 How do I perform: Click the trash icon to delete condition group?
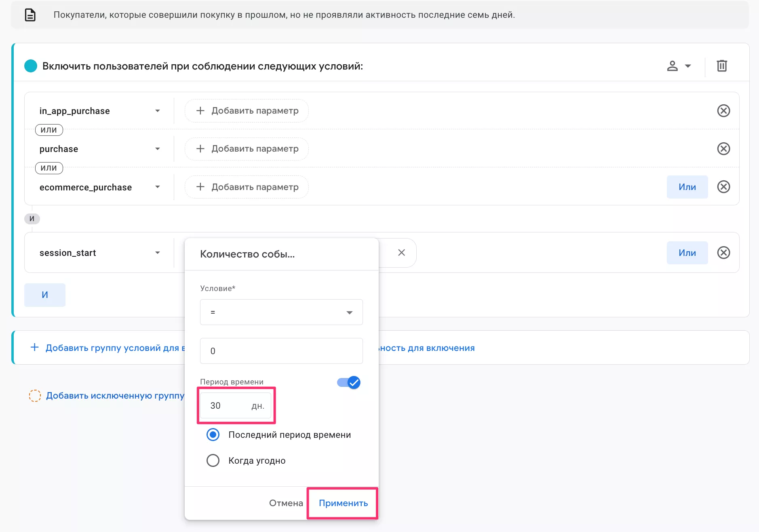(722, 66)
